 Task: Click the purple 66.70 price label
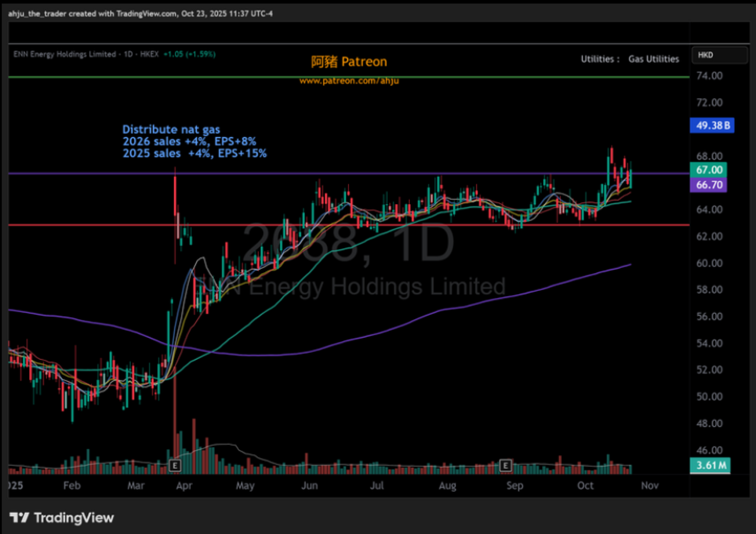click(x=708, y=185)
